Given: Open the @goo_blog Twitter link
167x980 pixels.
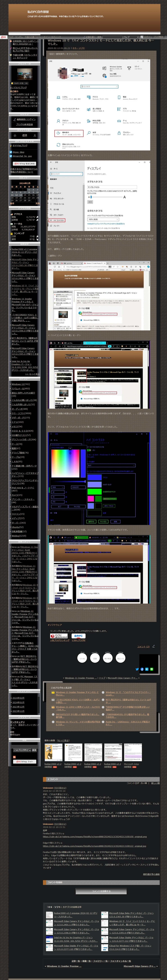Looking at the screenshot, I should point(18,152).
